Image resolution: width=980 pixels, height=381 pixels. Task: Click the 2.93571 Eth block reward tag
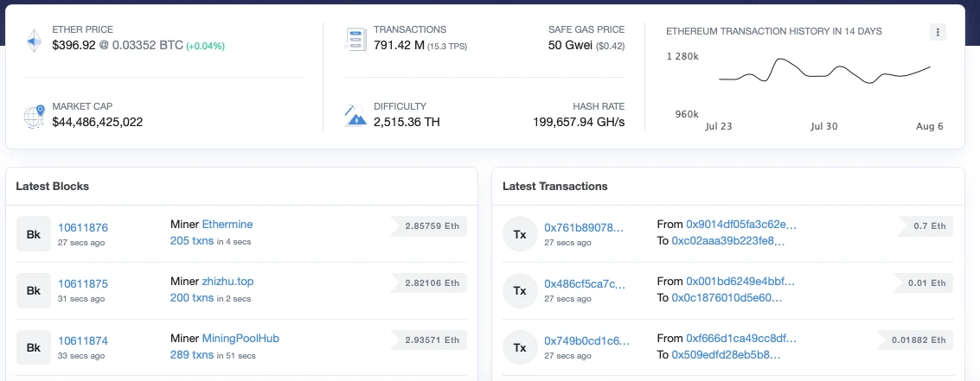click(x=429, y=340)
